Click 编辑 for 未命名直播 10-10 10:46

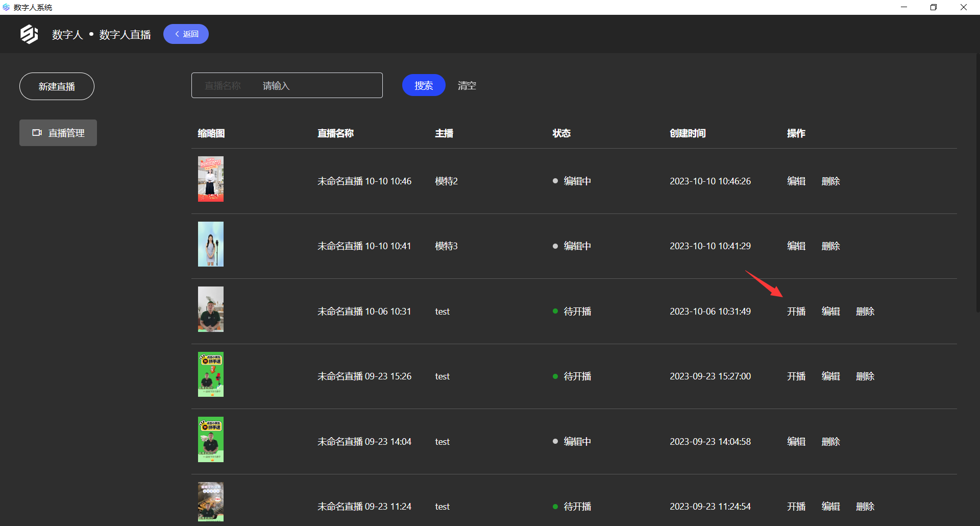pyautogui.click(x=796, y=181)
